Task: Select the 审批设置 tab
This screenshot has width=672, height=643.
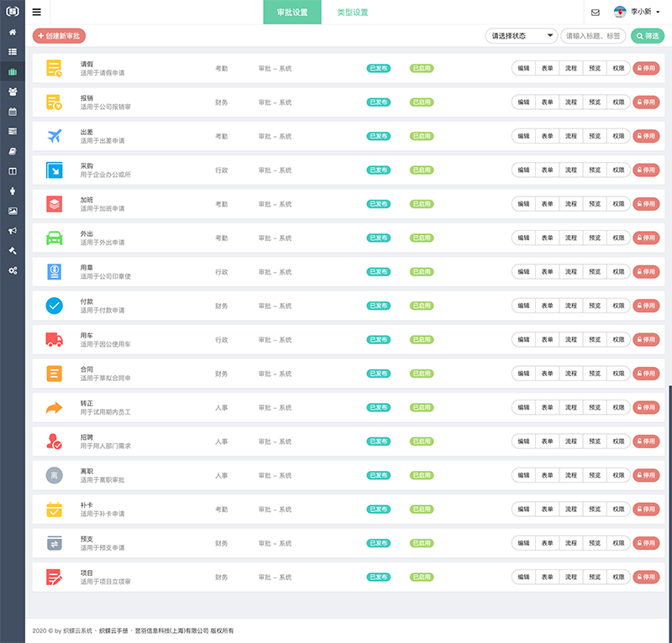Action: point(291,13)
